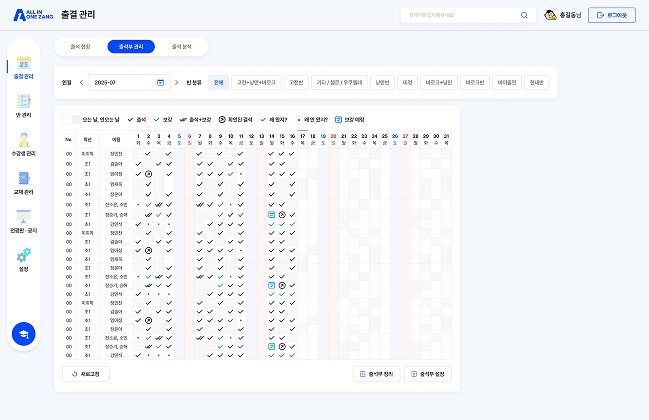Click the No. column header
649x420 pixels.
pos(69,140)
